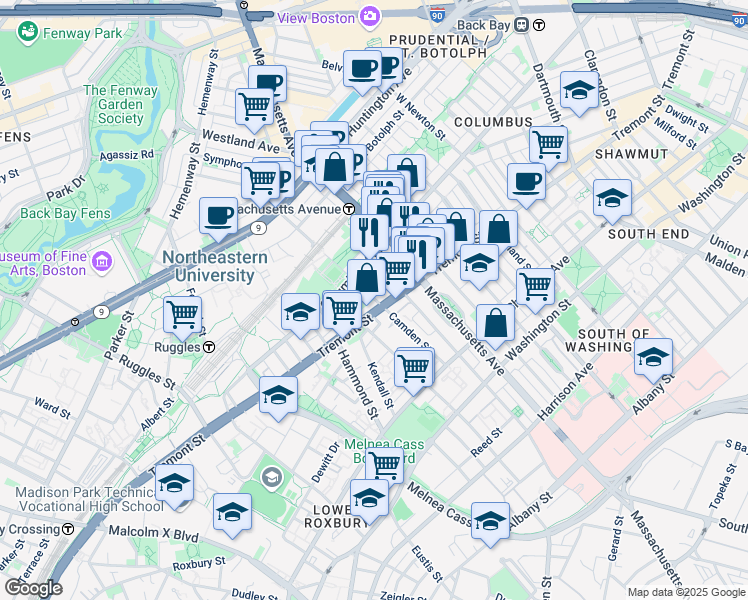Click the Northeastern University label

click(x=215, y=266)
